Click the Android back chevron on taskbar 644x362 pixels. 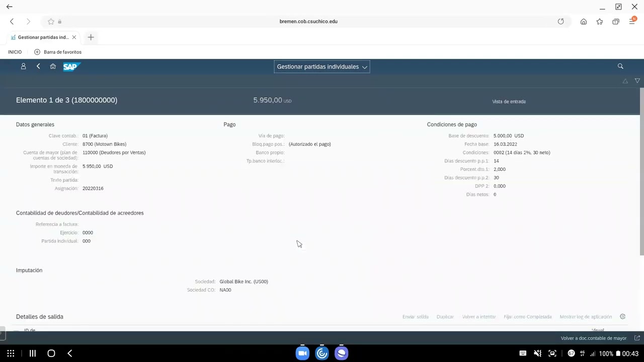click(70, 353)
